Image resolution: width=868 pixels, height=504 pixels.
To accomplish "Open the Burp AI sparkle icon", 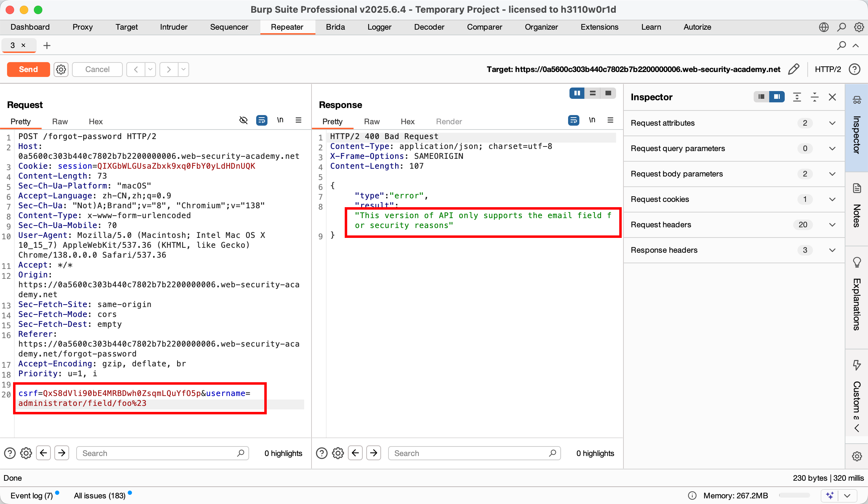I will (x=830, y=495).
